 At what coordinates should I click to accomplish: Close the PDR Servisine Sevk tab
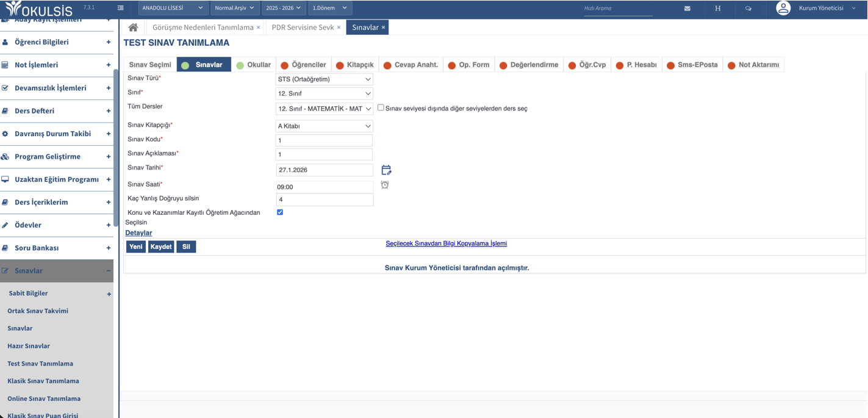coord(339,27)
